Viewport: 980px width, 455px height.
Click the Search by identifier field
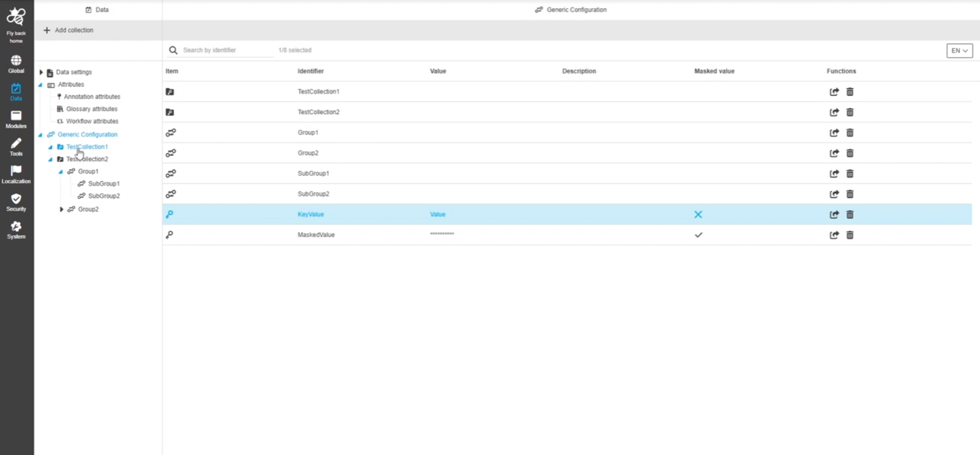(226, 50)
